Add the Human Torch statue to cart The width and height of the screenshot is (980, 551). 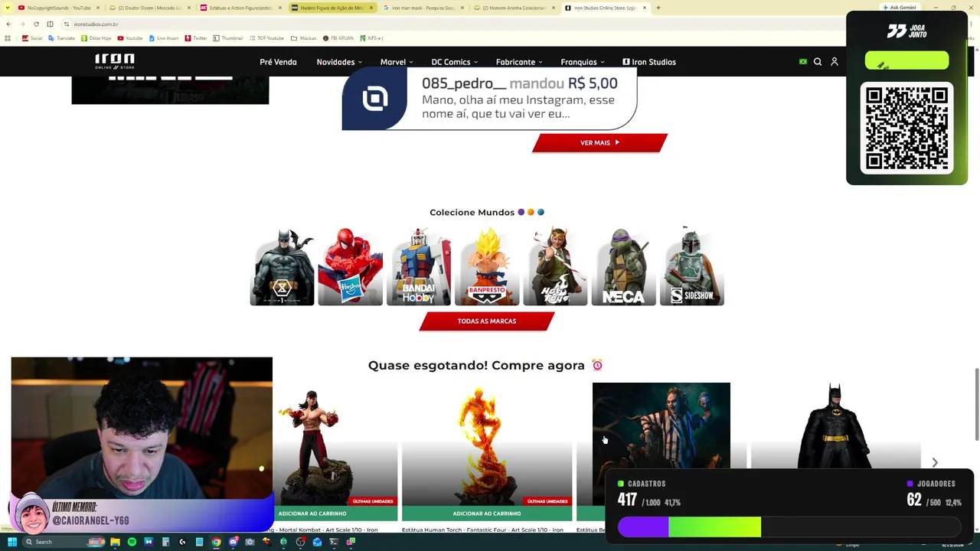pyautogui.click(x=487, y=514)
